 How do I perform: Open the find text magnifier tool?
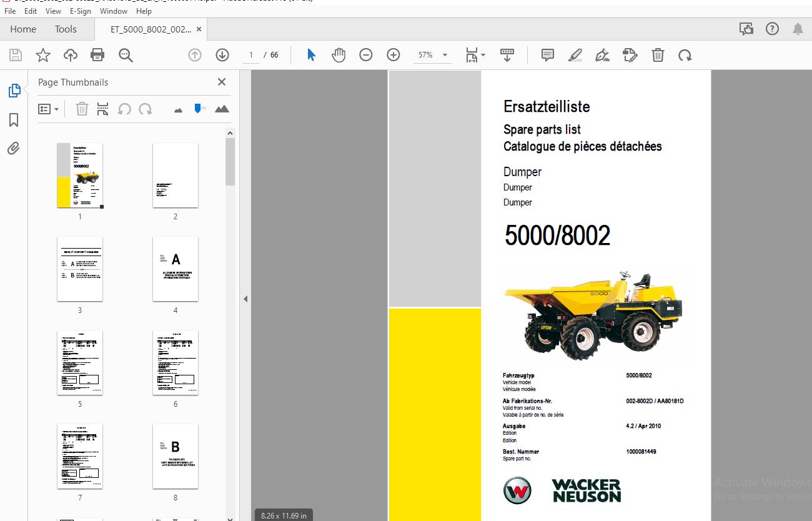tap(126, 55)
